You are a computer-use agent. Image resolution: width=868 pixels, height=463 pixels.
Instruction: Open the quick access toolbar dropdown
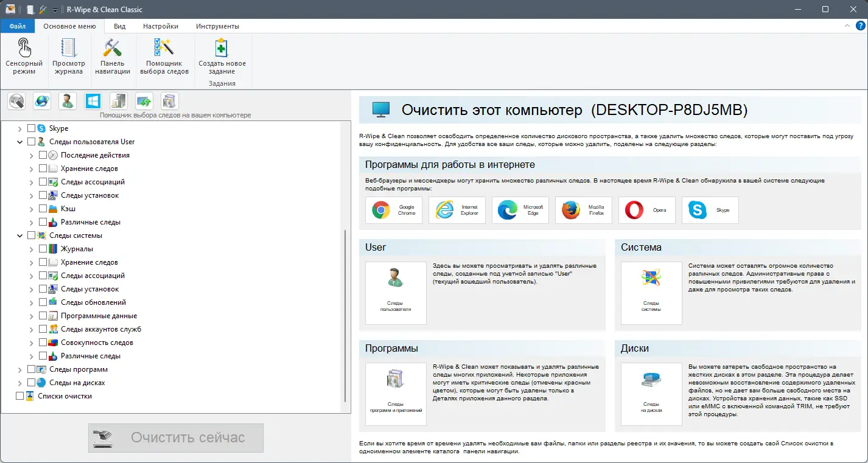coord(55,9)
